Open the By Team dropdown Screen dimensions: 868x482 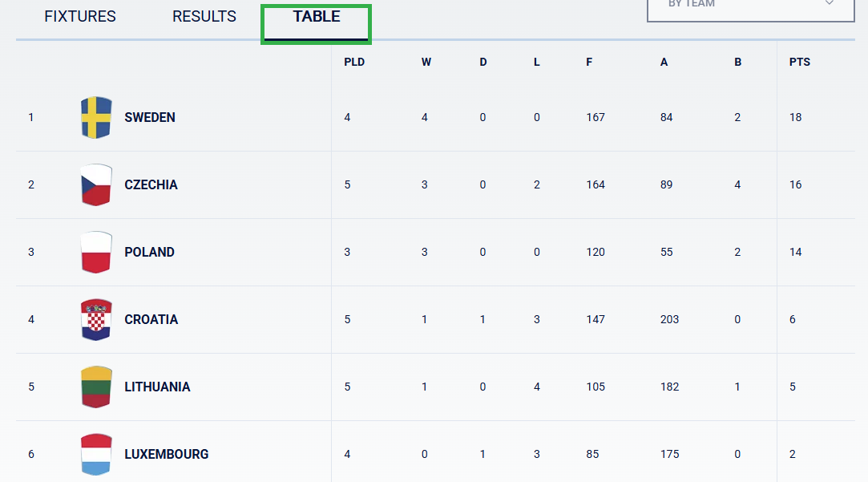click(x=751, y=8)
